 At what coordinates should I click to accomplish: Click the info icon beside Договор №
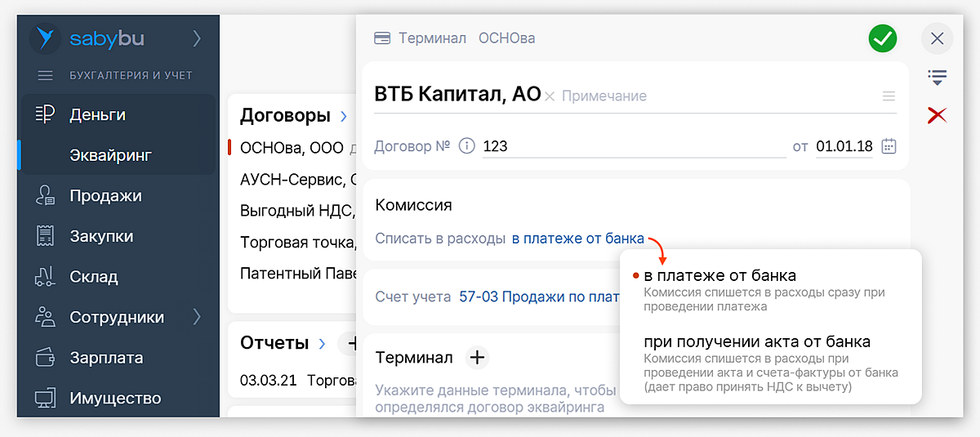(466, 146)
